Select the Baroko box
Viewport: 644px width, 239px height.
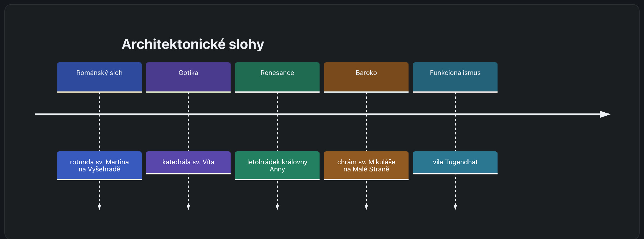coord(366,77)
